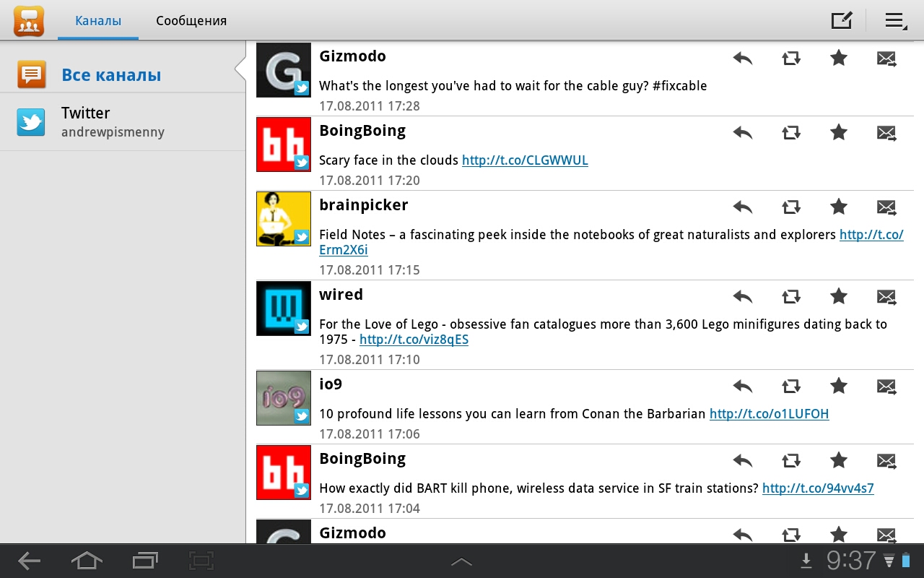Image resolution: width=924 pixels, height=578 pixels.
Task: Retweet Gizmodo's cable guy tweet
Action: (791, 59)
